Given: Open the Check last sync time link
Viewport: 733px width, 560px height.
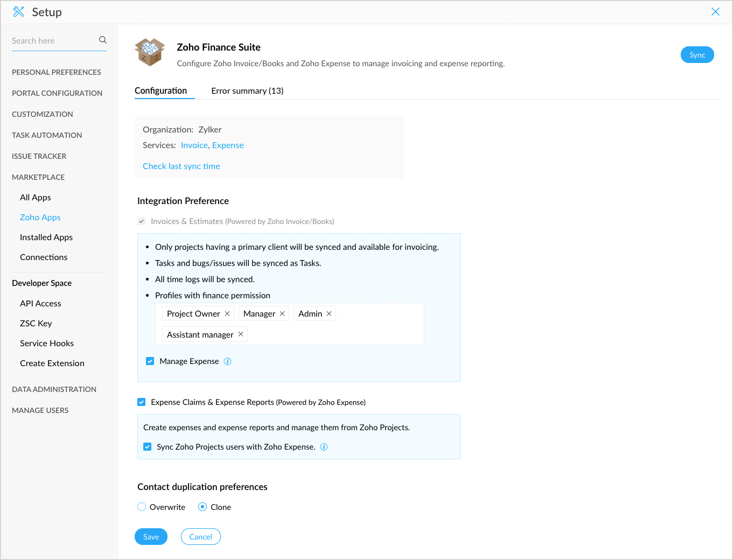Looking at the screenshot, I should tap(181, 166).
